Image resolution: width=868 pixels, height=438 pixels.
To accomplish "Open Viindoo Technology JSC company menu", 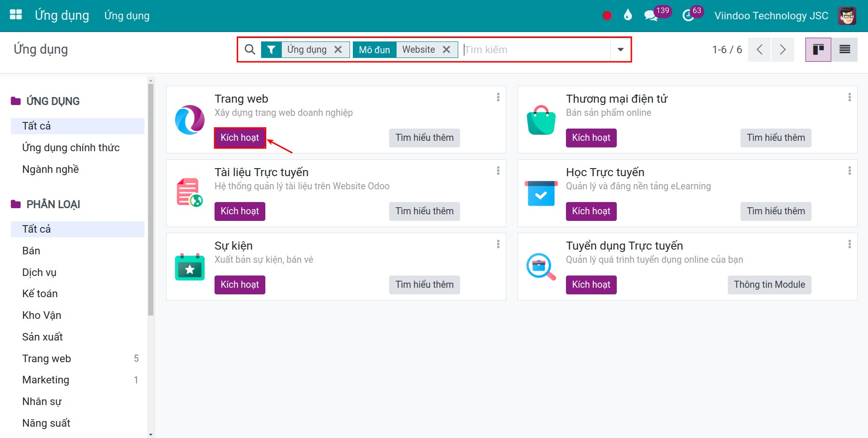I will [x=771, y=16].
